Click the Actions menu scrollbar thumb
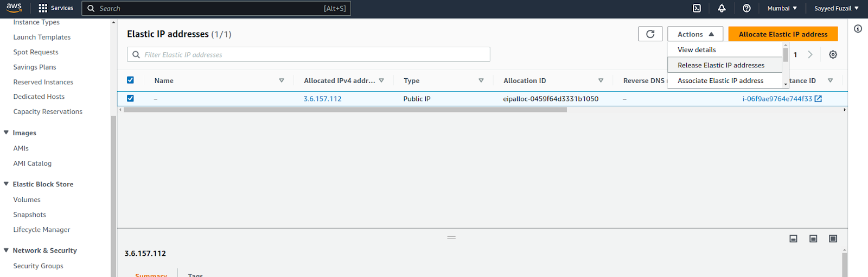868x277 pixels. 786,55
